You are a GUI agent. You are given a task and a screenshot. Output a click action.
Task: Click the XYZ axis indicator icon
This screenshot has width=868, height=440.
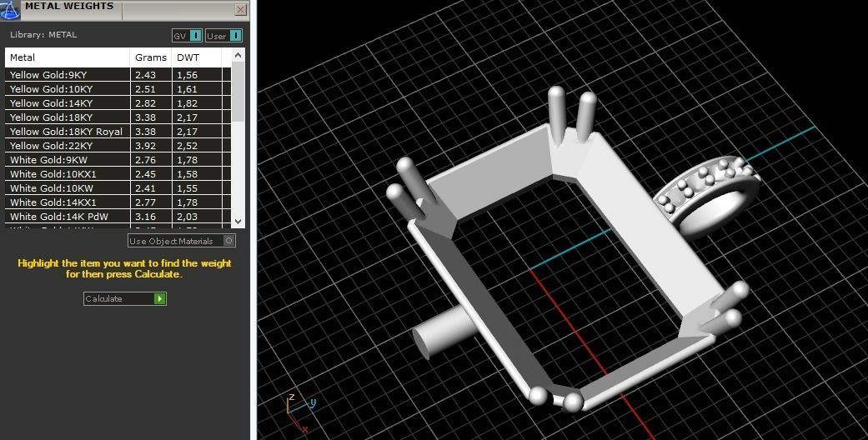(x=300, y=412)
